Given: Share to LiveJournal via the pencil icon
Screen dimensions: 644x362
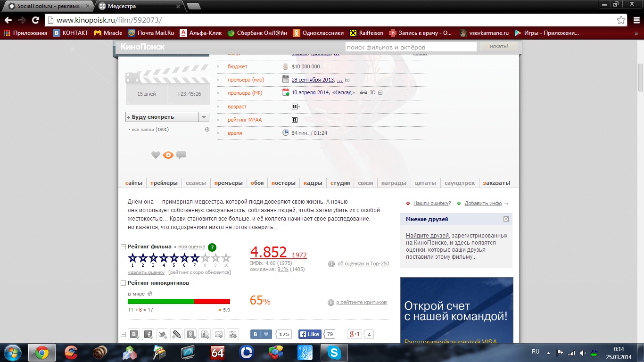Looking at the screenshot, I should pos(176,334).
